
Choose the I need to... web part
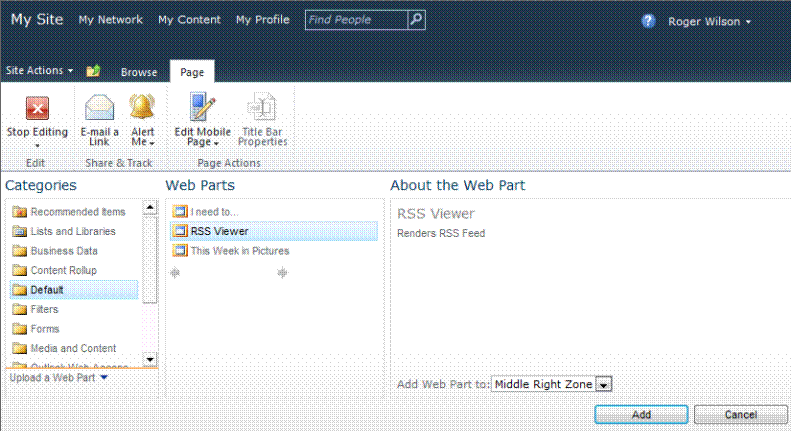pos(274,212)
